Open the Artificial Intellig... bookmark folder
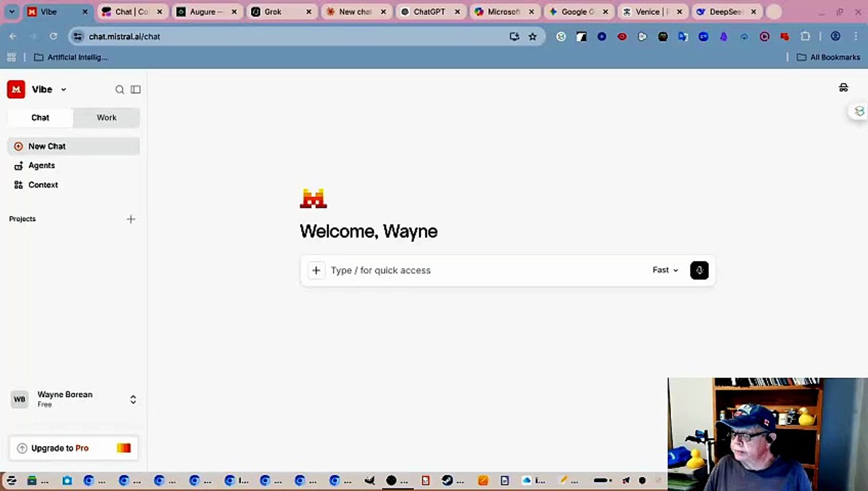Image resolution: width=868 pixels, height=491 pixels. pyautogui.click(x=71, y=57)
